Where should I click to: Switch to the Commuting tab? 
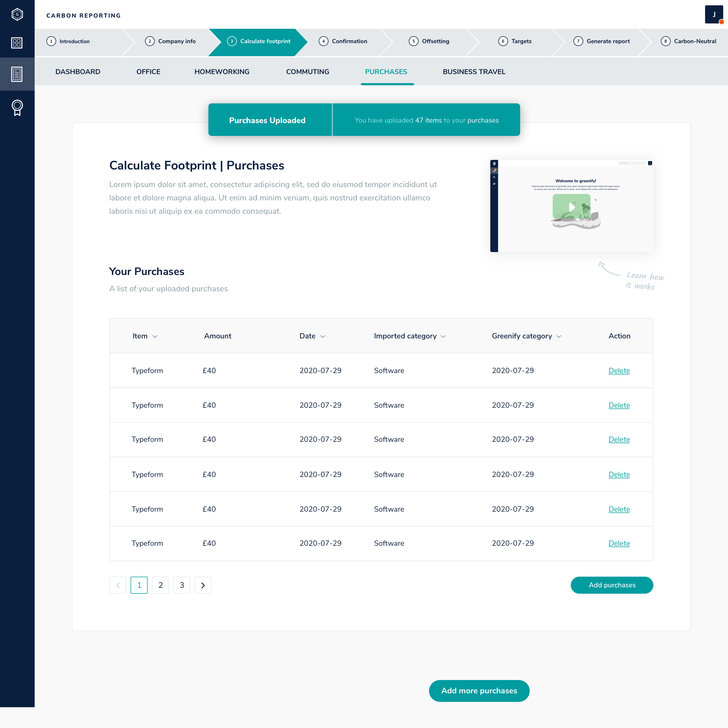308,72
